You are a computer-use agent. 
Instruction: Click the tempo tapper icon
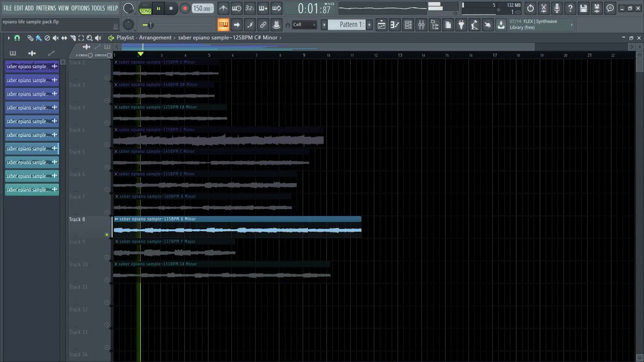[474, 25]
